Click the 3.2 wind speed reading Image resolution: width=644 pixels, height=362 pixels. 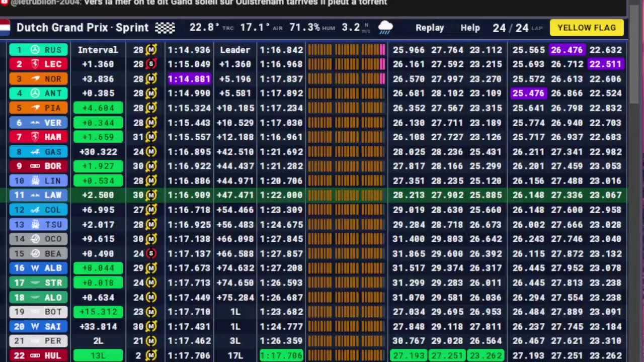click(x=351, y=28)
